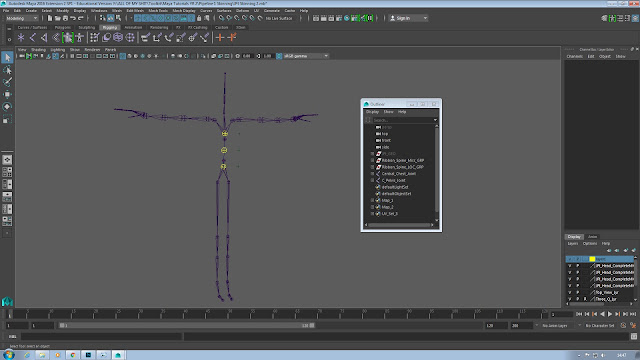The width and height of the screenshot is (640, 360).
Task: Click the Open Scene folder icon
Action: tap(58, 18)
